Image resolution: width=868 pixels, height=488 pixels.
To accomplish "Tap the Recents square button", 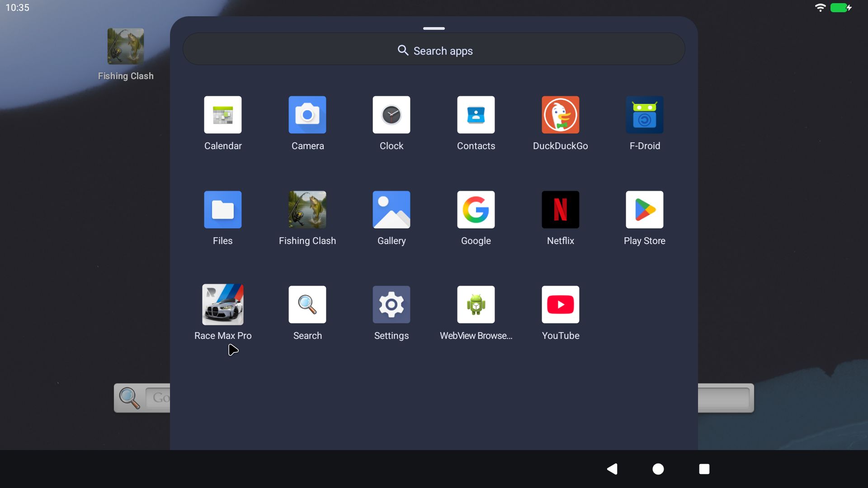I will click(x=704, y=469).
